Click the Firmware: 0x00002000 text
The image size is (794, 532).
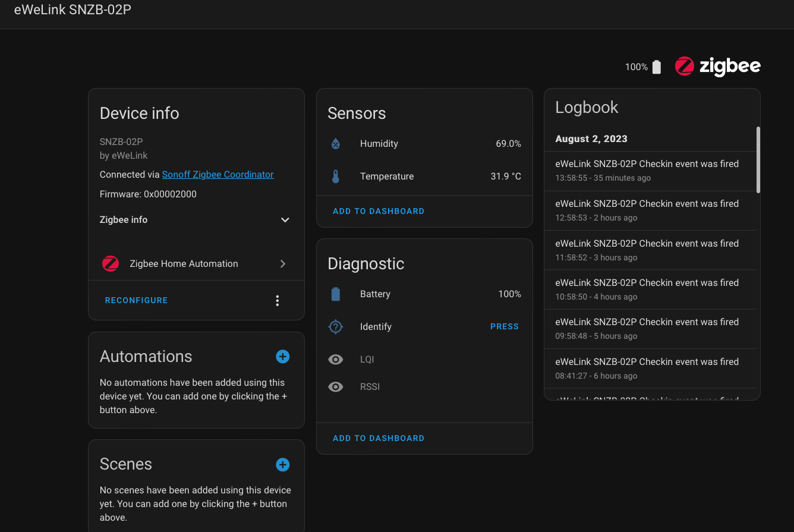(x=148, y=194)
